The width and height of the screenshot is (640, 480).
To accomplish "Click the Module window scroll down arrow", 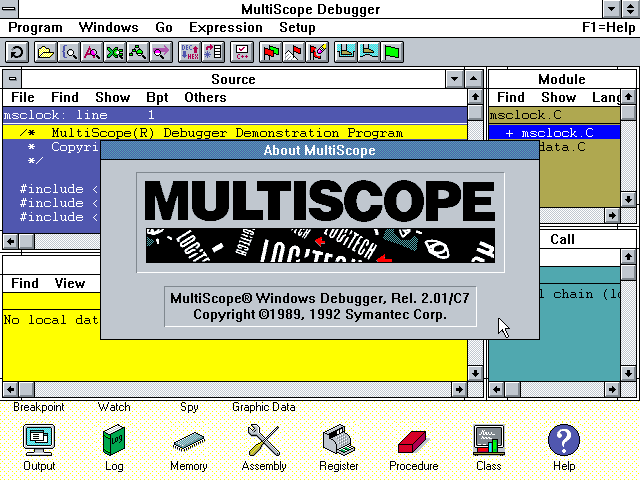I will coord(628,200).
